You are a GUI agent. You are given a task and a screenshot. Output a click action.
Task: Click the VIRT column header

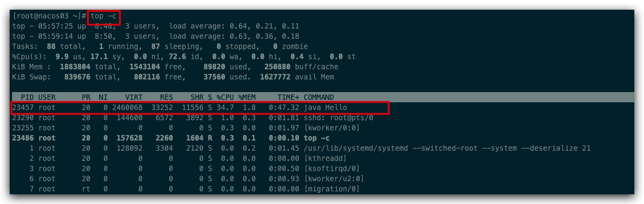pos(133,97)
